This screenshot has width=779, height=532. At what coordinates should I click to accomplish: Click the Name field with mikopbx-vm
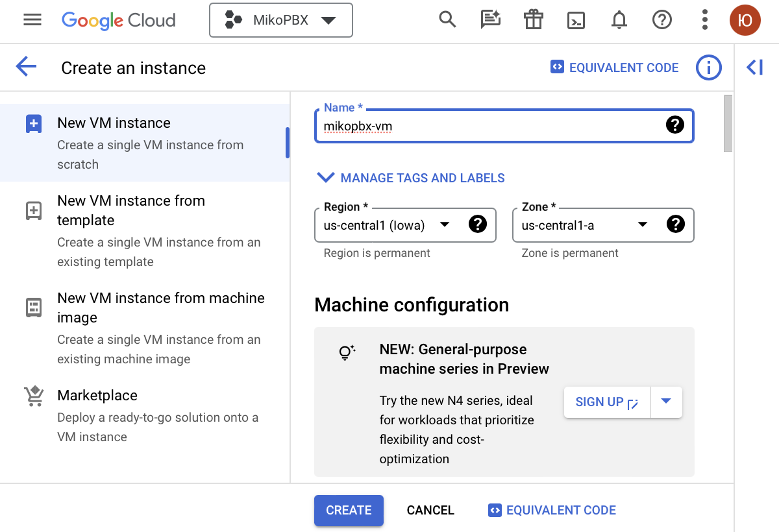click(490, 126)
